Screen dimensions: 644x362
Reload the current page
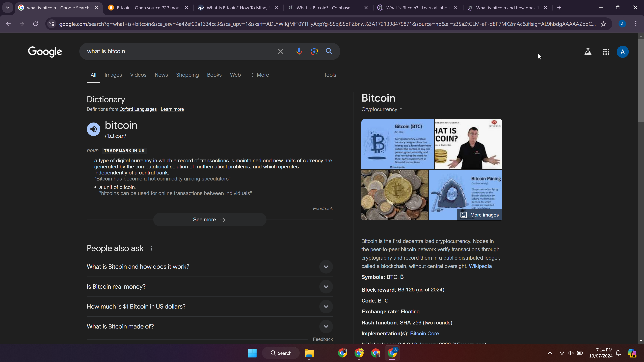[x=36, y=24]
